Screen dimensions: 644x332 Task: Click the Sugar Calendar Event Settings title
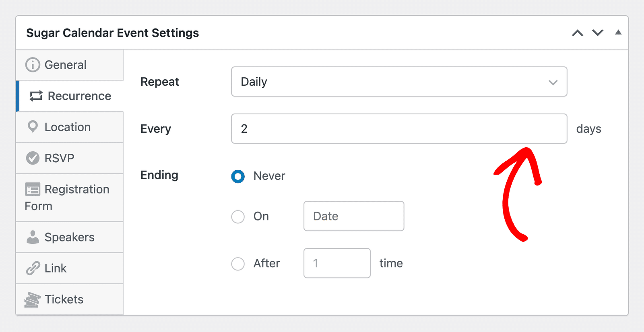[x=112, y=33]
